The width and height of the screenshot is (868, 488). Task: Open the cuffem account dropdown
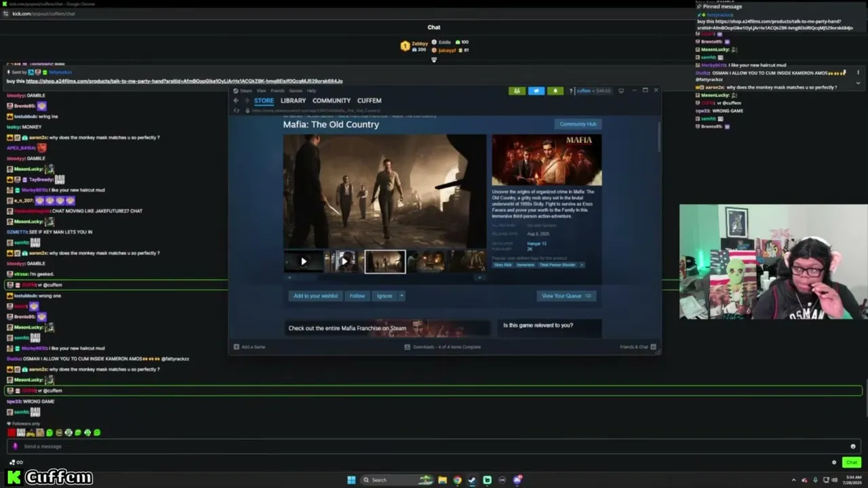point(594,91)
